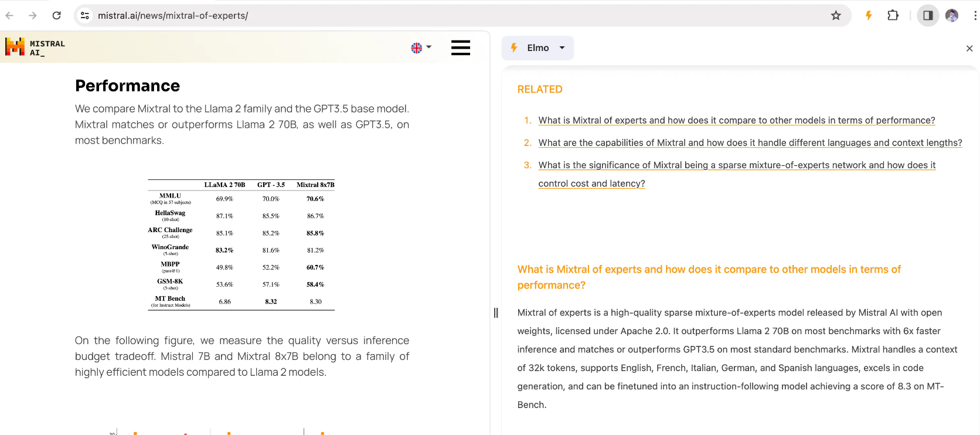
Task: Go forward to the next page
Action: pyautogui.click(x=33, y=15)
